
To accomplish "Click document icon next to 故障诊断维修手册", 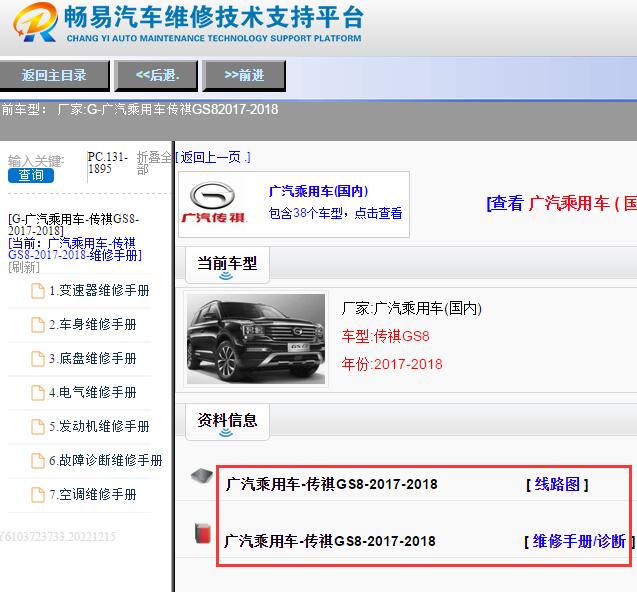I will 38,461.
